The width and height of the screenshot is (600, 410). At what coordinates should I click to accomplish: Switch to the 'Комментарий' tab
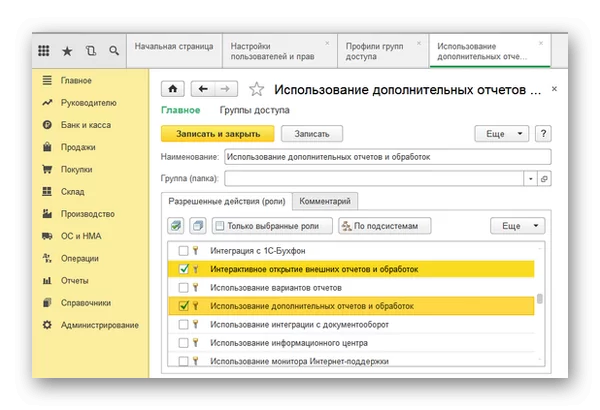click(326, 201)
